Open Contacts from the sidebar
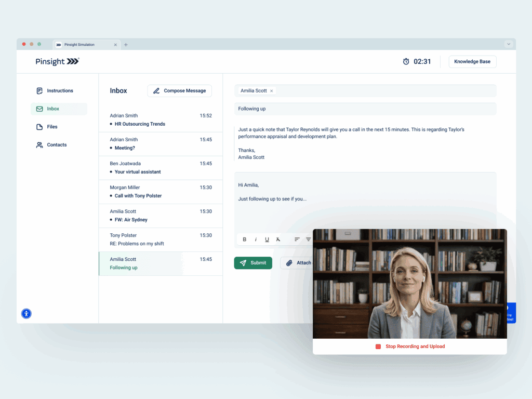 (56, 145)
